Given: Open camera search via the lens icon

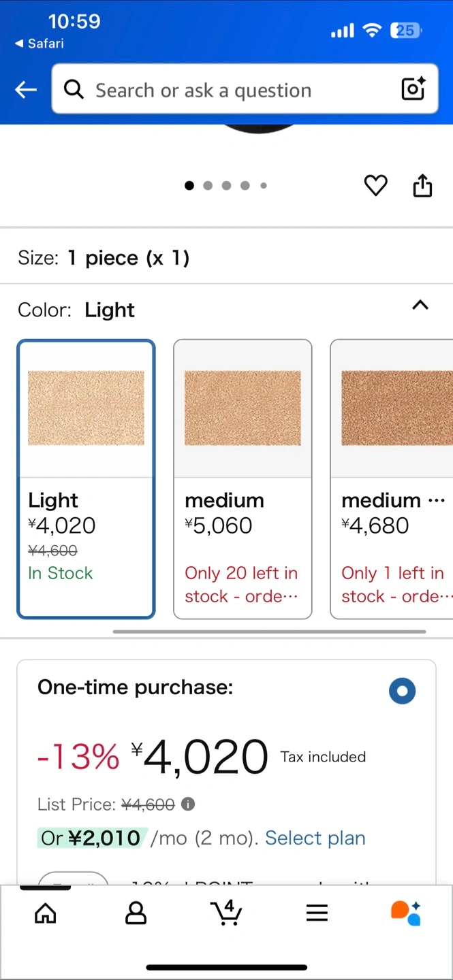Looking at the screenshot, I should 413,89.
